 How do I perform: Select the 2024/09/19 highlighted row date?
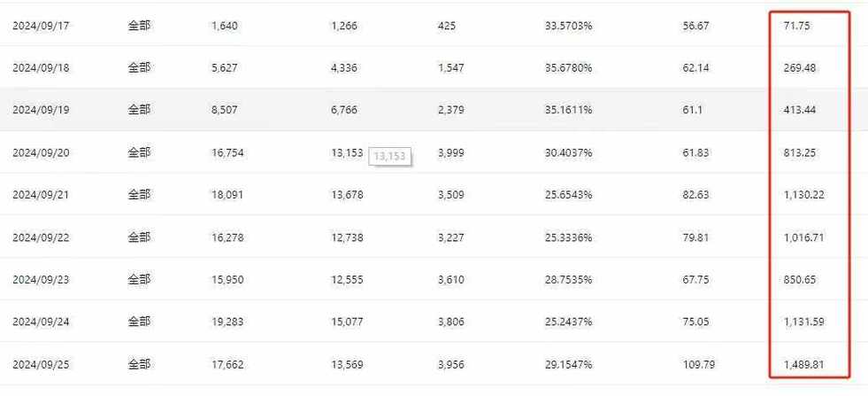tap(41, 111)
